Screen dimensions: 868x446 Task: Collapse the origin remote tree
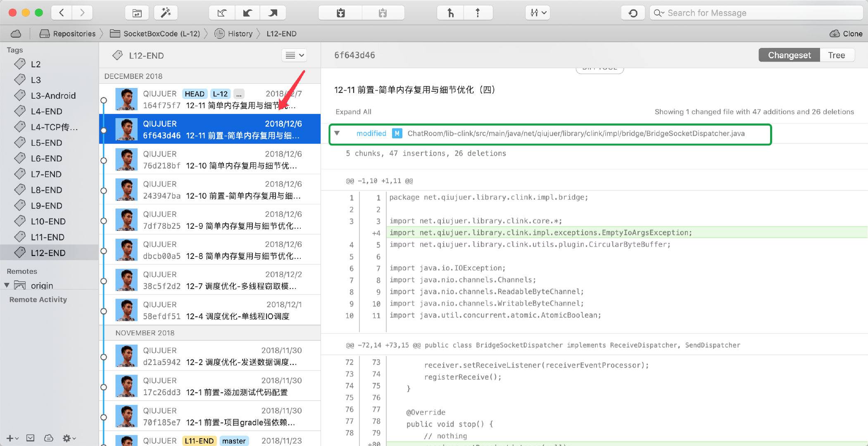click(7, 285)
